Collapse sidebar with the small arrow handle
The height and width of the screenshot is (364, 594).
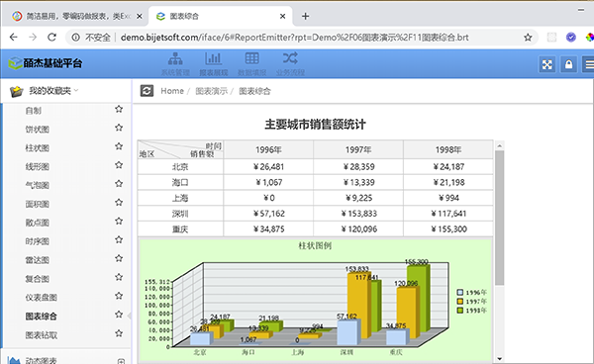point(129,316)
